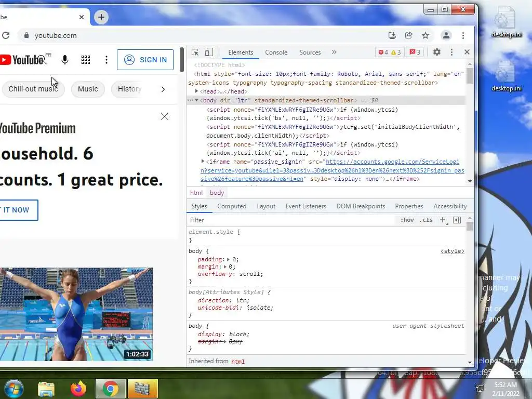Click the direction: ltr declaration
Image resolution: width=532 pixels, height=399 pixels.
pos(223,300)
